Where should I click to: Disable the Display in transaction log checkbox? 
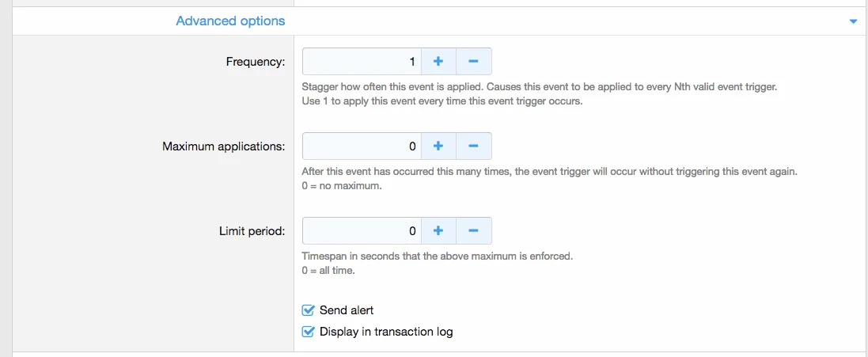point(309,332)
